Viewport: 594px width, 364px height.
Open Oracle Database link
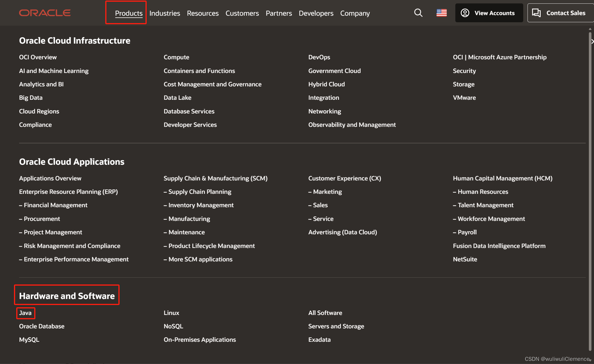pos(42,326)
